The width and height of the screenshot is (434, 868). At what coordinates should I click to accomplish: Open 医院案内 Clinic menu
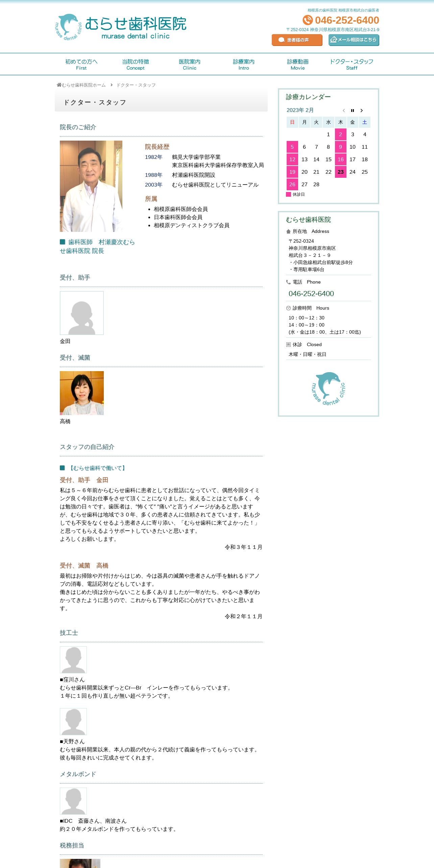coord(190,64)
